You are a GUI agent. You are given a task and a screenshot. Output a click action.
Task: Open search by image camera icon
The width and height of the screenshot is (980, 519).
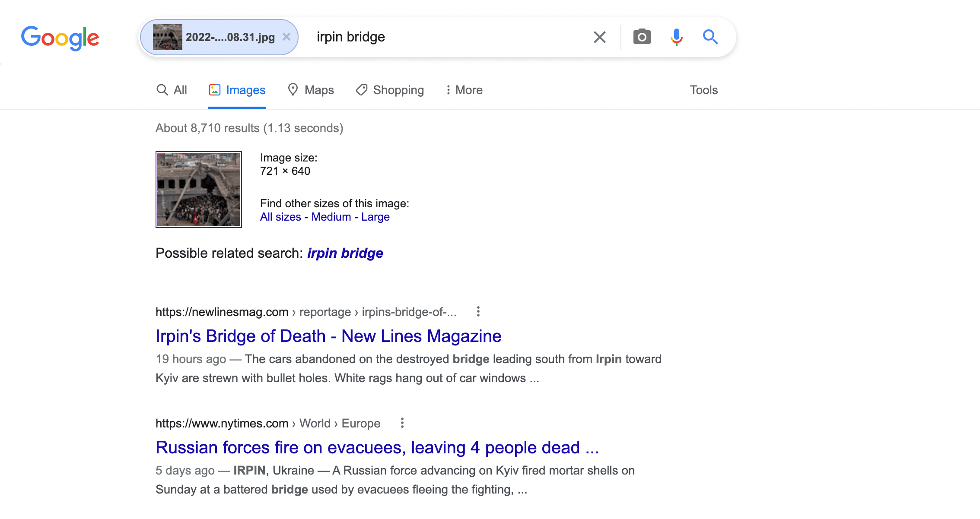click(642, 37)
